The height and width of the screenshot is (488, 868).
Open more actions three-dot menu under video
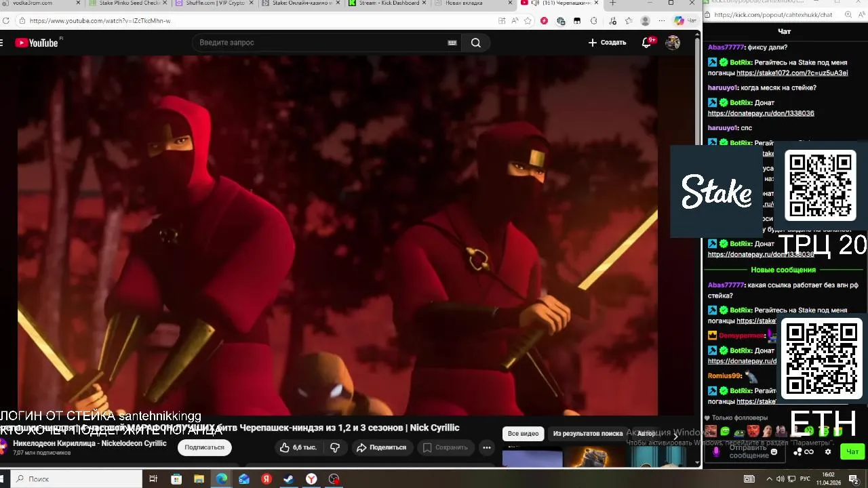coord(486,447)
